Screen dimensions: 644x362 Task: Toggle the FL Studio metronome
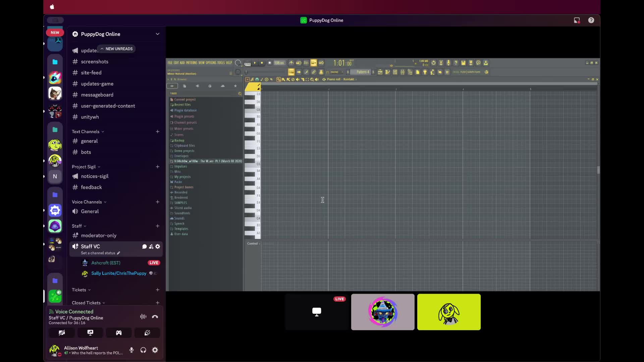pos(291,63)
